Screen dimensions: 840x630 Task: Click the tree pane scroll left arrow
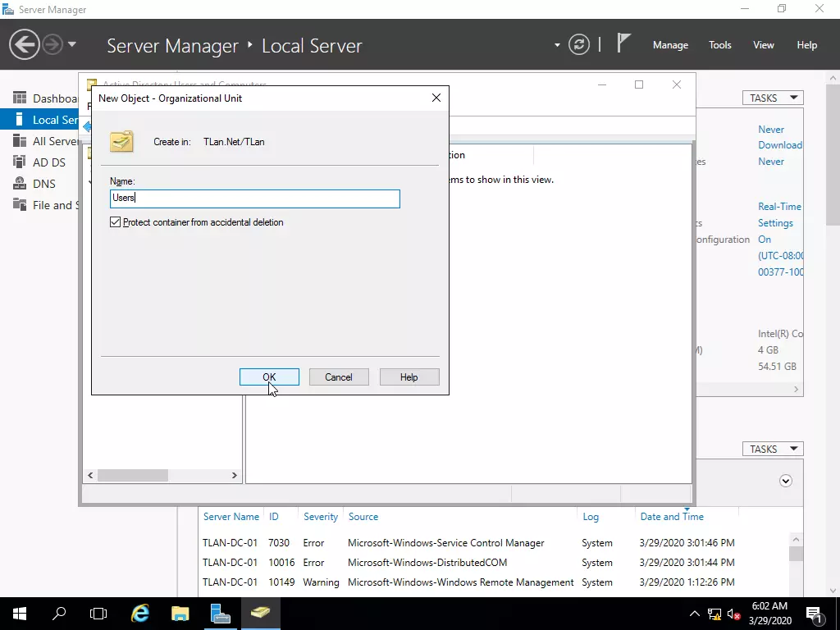[90, 475]
